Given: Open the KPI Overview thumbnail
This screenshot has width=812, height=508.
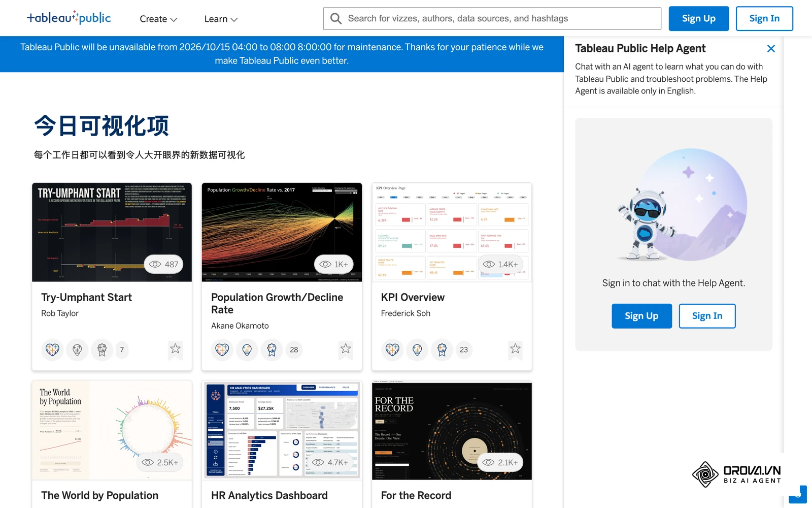Looking at the screenshot, I should pos(452,232).
